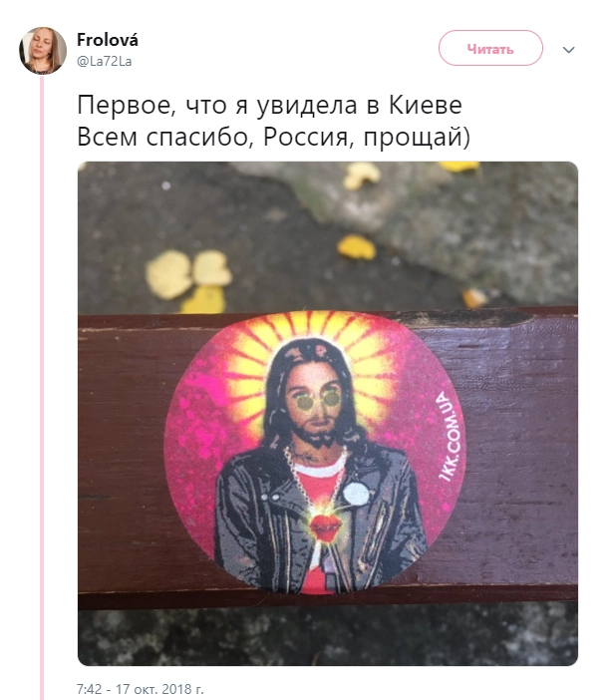Viewport: 611px width, 700px height.
Task: Open the Frolová display name link
Action: pos(108,40)
